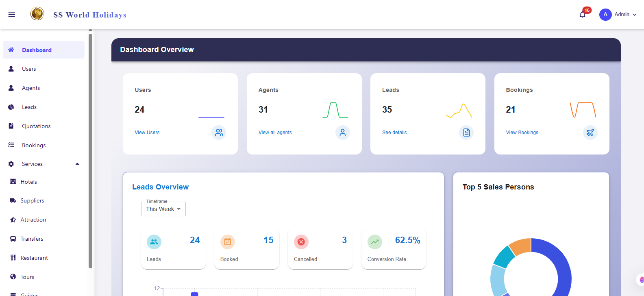This screenshot has width=644, height=296.
Task: Click the Suppliers truck icon
Action: [x=13, y=200]
